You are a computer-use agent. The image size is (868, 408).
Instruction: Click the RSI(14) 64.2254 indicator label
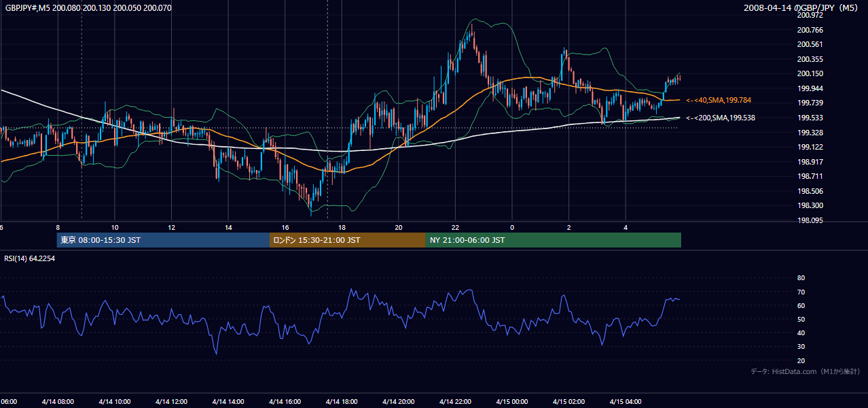coord(30,258)
